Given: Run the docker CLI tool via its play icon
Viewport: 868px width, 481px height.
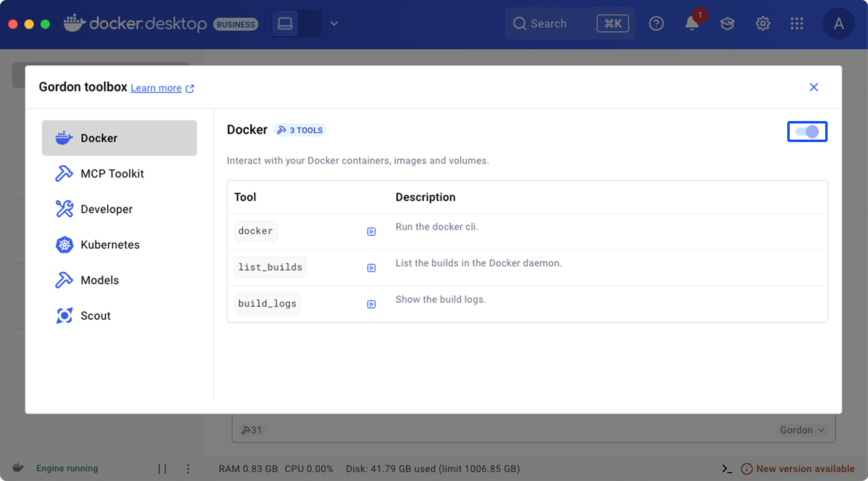Looking at the screenshot, I should pos(371,231).
